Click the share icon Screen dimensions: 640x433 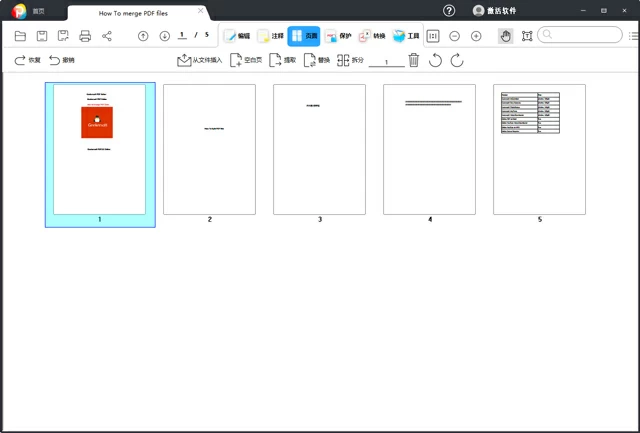point(107,36)
